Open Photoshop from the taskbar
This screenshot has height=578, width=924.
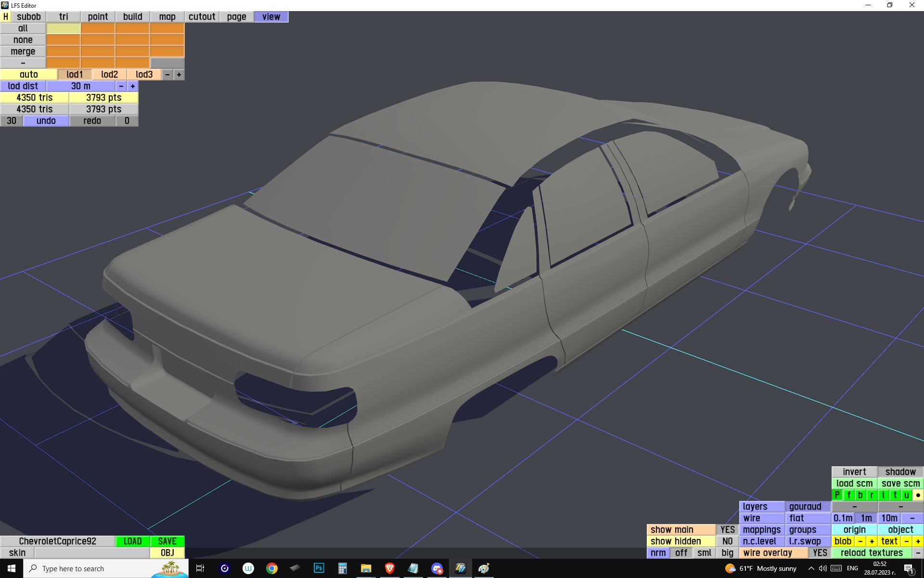[x=319, y=568]
